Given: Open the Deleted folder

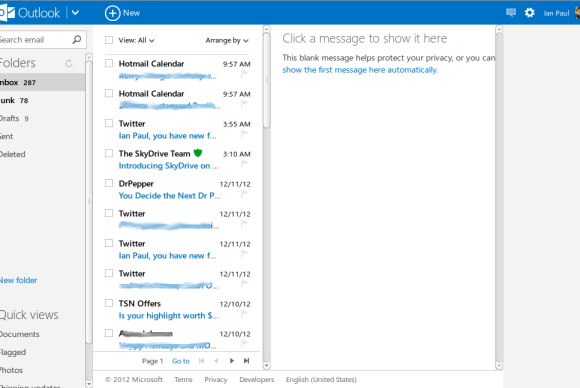Looking at the screenshot, I should click(x=42, y=154).
